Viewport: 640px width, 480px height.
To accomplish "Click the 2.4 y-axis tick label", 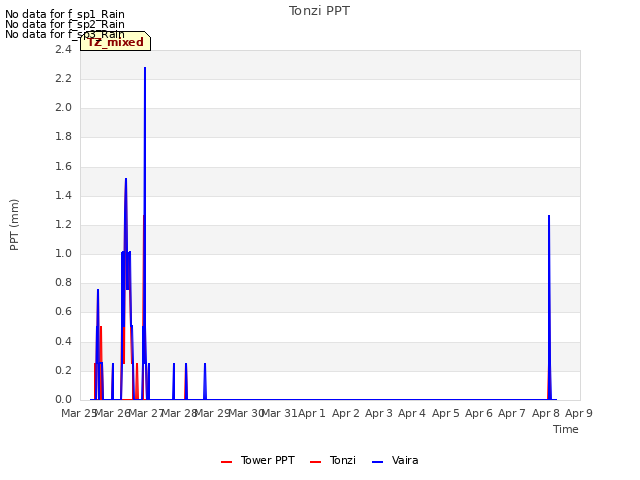I will 63,49.
